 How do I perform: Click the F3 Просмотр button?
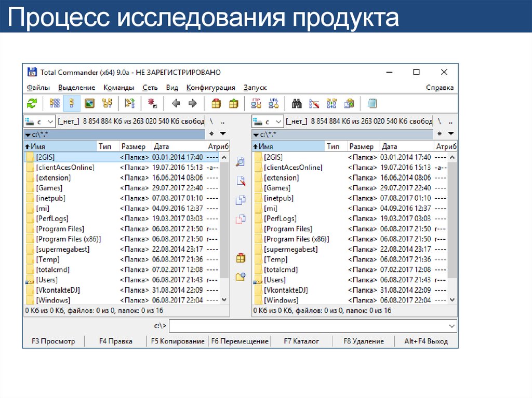(54, 341)
